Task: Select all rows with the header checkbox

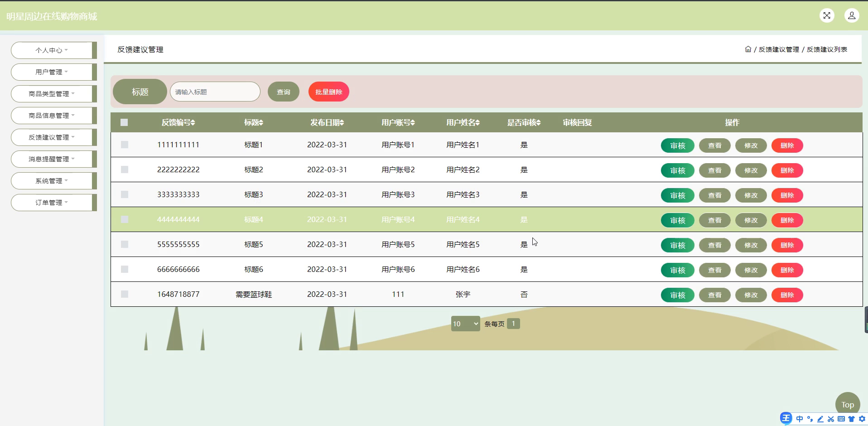Action: point(124,122)
